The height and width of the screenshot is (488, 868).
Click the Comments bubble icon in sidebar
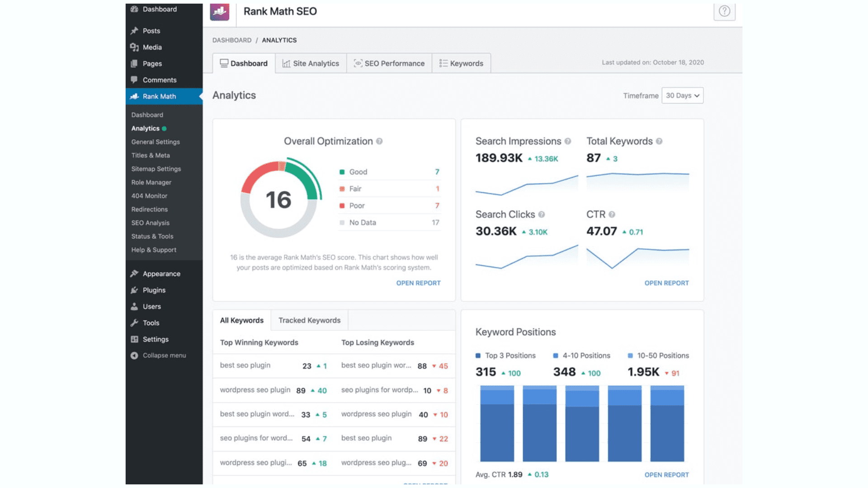pos(134,80)
